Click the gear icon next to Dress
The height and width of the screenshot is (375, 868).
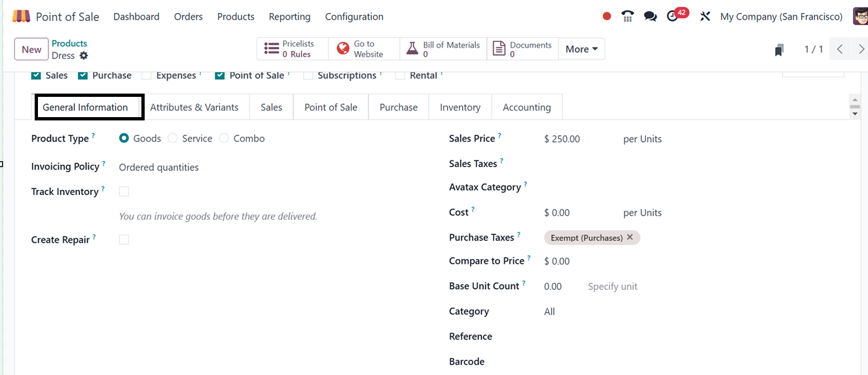coord(84,56)
